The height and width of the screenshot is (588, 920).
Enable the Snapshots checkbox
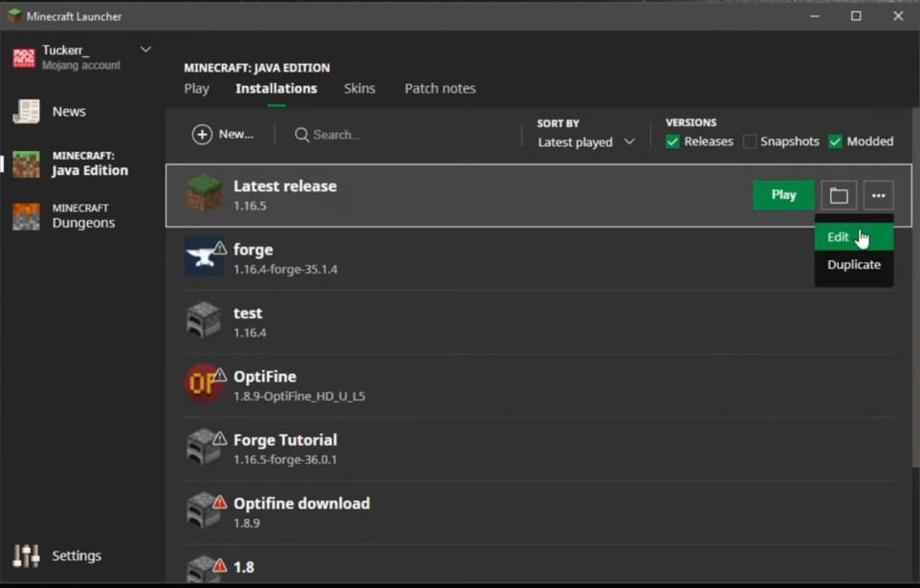click(x=749, y=142)
